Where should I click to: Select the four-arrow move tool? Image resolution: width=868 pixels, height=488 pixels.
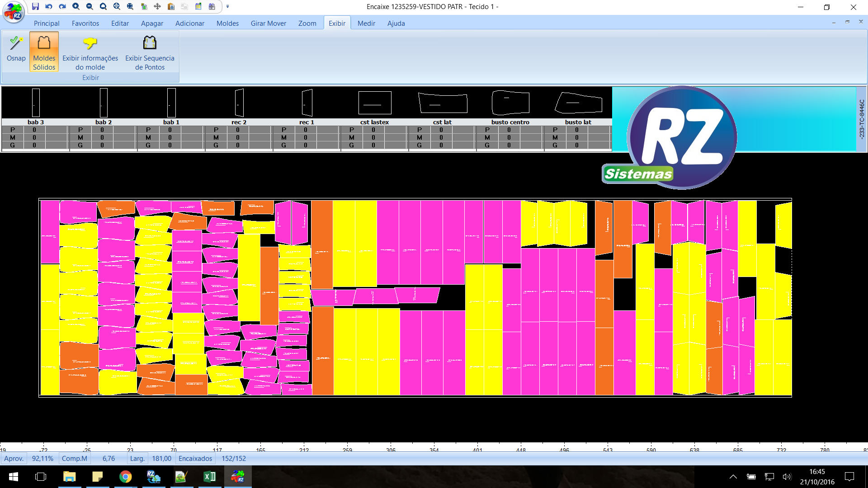(x=157, y=6)
